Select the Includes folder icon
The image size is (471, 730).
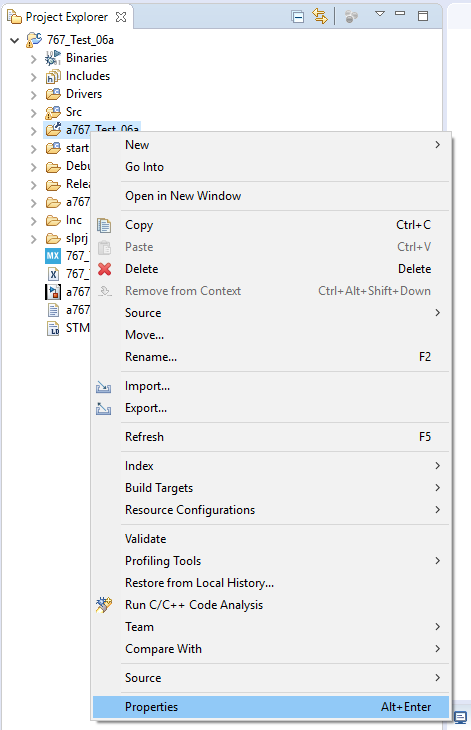pos(53,76)
